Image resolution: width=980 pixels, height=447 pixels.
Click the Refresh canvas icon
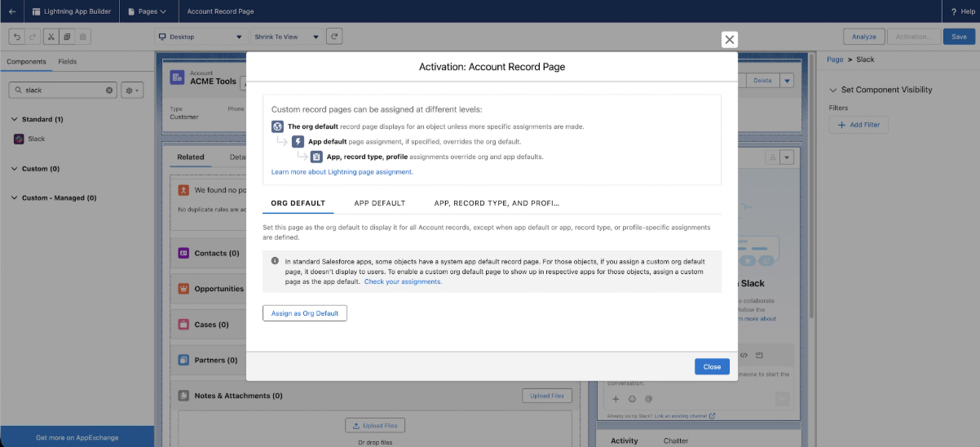coord(333,37)
